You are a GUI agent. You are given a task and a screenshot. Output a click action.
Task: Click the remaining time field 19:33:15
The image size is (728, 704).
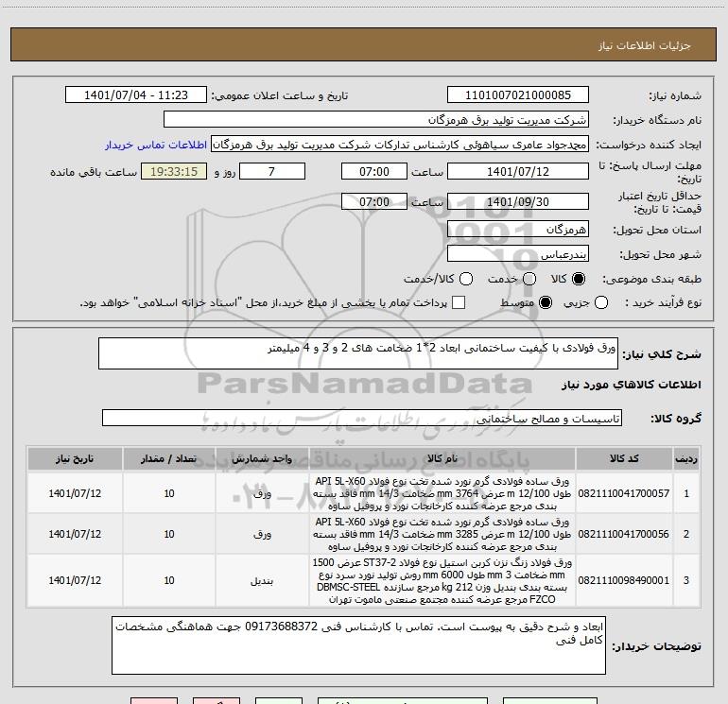pos(174,172)
